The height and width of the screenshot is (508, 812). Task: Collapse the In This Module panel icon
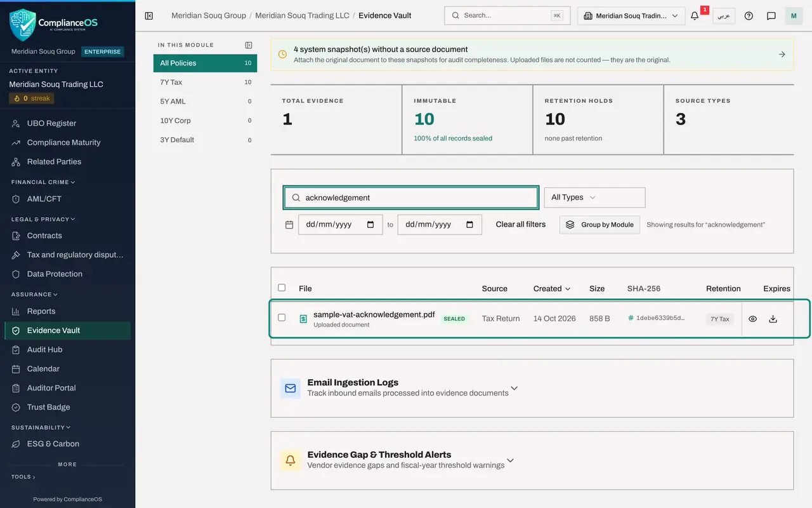click(249, 45)
